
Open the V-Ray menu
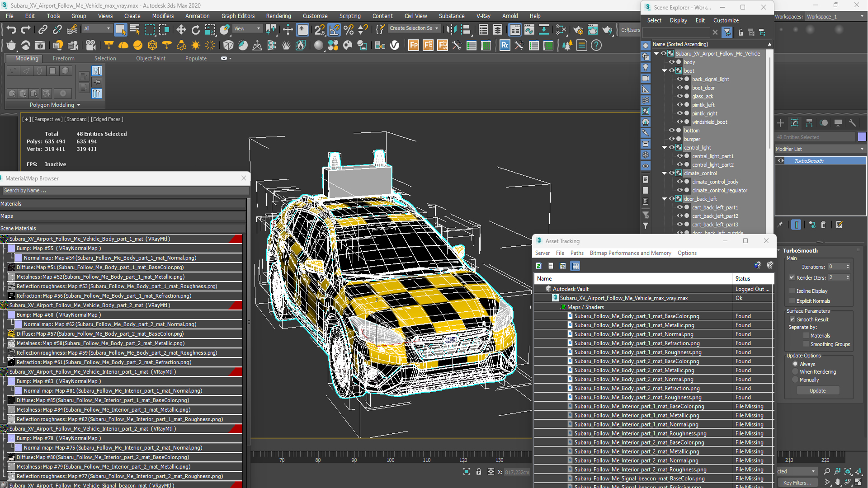[483, 16]
